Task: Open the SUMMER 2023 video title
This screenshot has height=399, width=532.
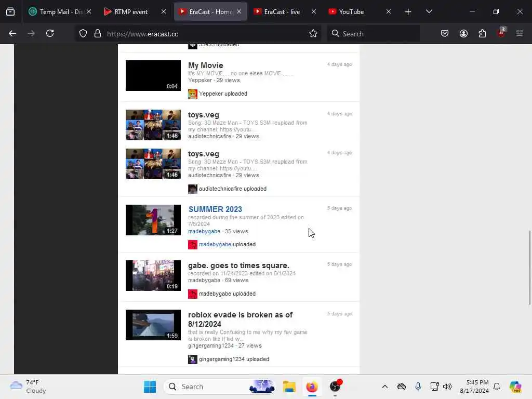Action: pyautogui.click(x=215, y=209)
